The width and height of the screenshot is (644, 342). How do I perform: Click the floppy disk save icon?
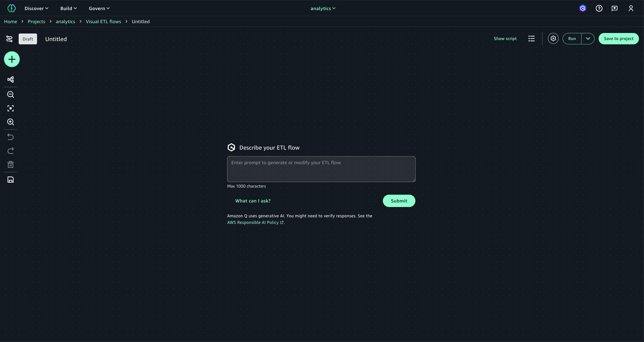point(11,180)
